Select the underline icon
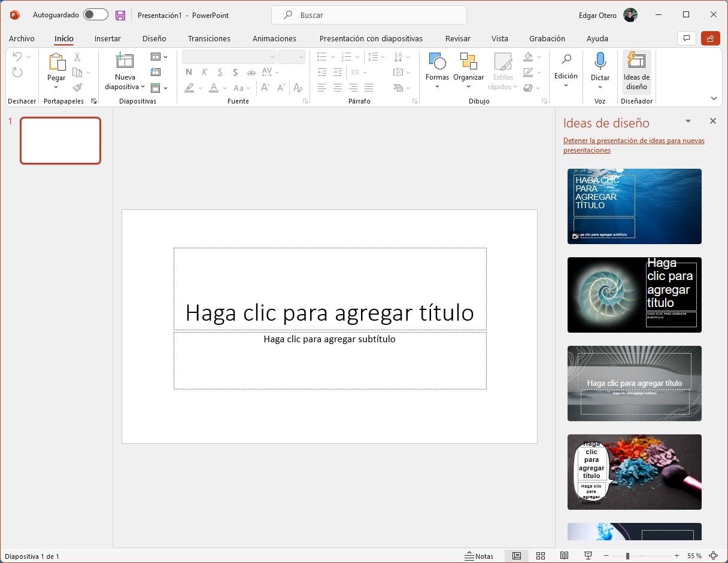This screenshot has width=728, height=563. pos(220,72)
